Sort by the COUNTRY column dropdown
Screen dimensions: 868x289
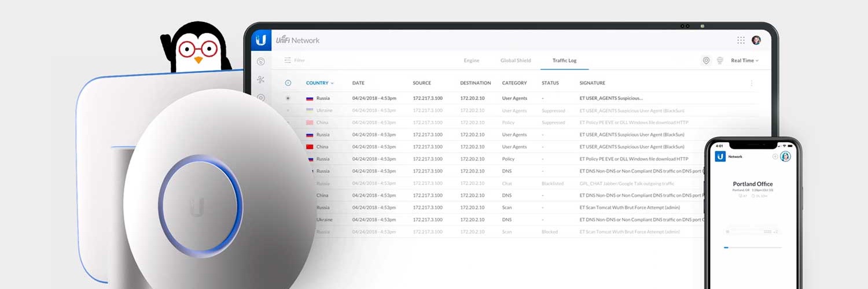[320, 83]
